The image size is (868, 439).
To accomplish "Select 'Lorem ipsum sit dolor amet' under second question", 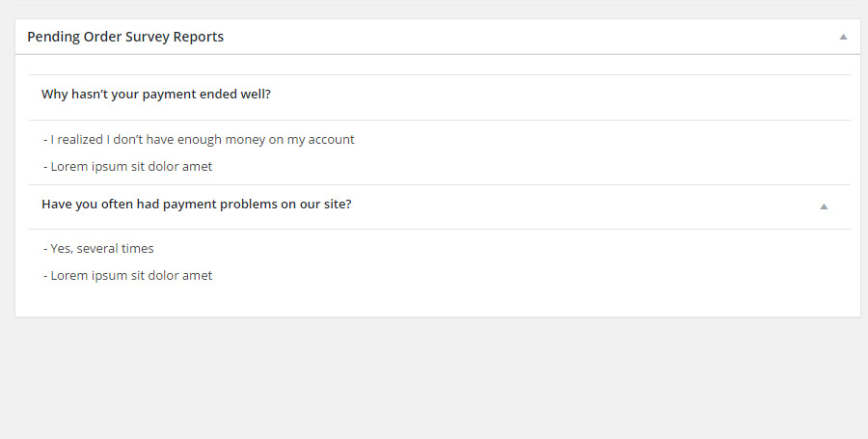I will click(x=128, y=276).
